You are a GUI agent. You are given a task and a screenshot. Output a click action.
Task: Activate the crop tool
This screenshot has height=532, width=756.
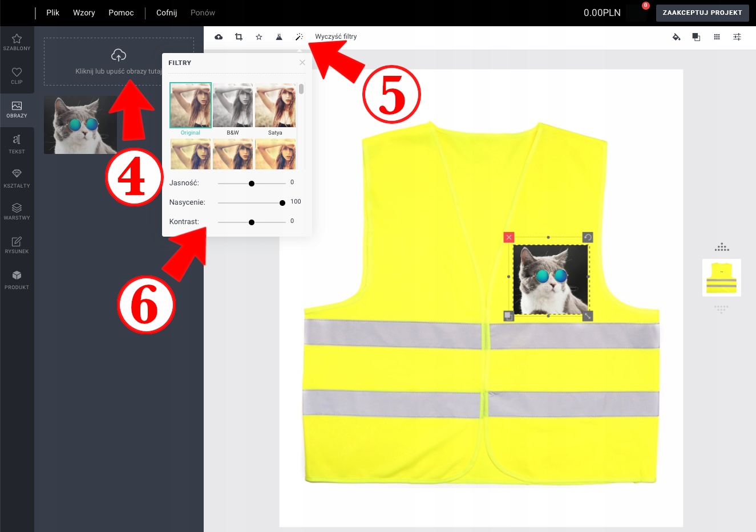click(x=238, y=37)
